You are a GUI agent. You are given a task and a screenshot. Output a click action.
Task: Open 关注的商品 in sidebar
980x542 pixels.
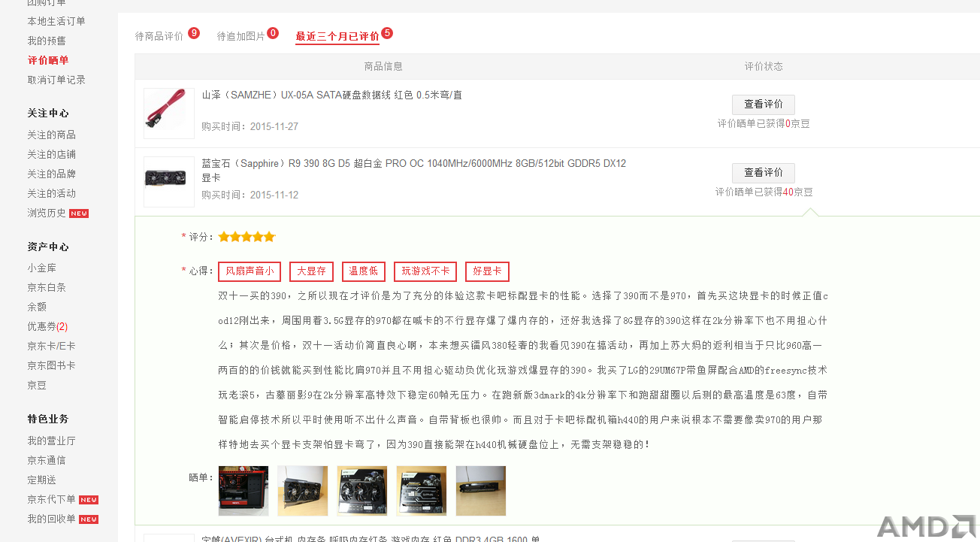click(52, 135)
